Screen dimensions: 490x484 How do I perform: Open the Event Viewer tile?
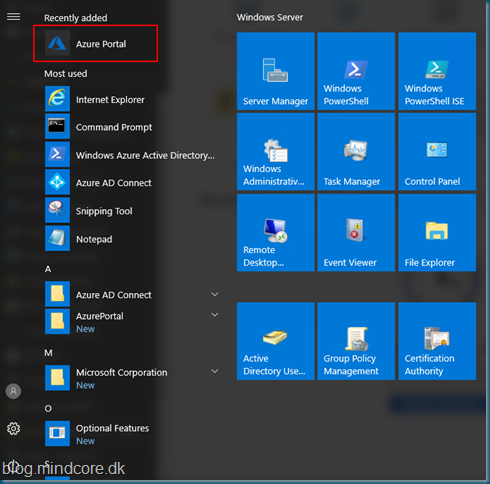coord(356,233)
